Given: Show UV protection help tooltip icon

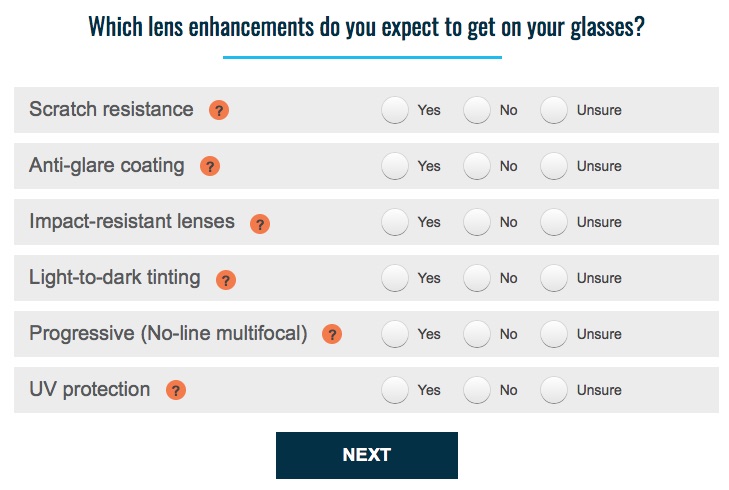Looking at the screenshot, I should pos(176,390).
